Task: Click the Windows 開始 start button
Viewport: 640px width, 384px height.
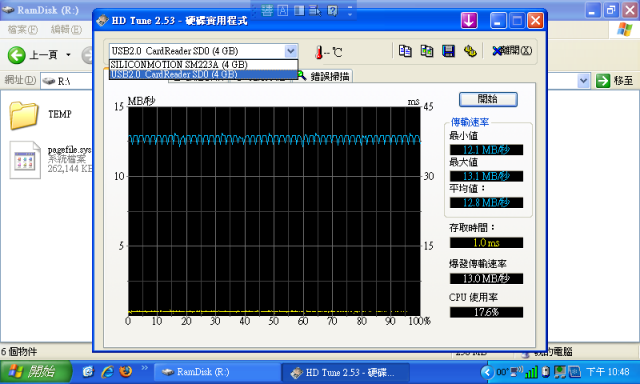Action: tap(36, 372)
